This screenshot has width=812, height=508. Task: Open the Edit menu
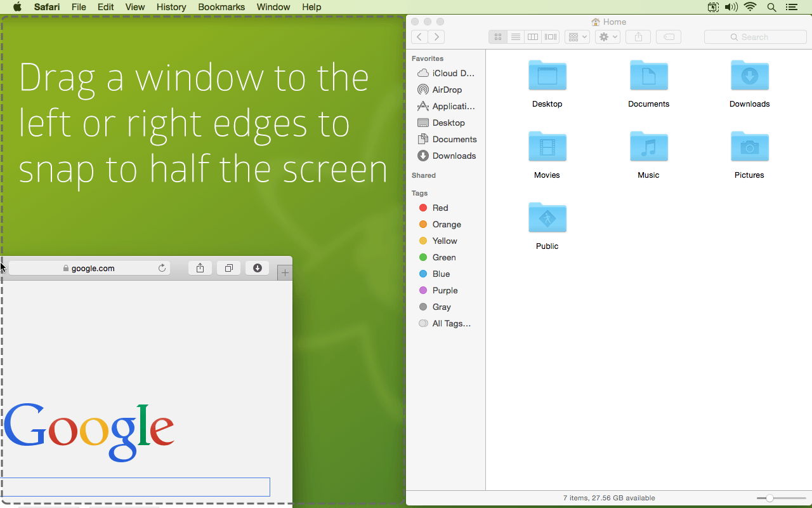[x=105, y=7]
